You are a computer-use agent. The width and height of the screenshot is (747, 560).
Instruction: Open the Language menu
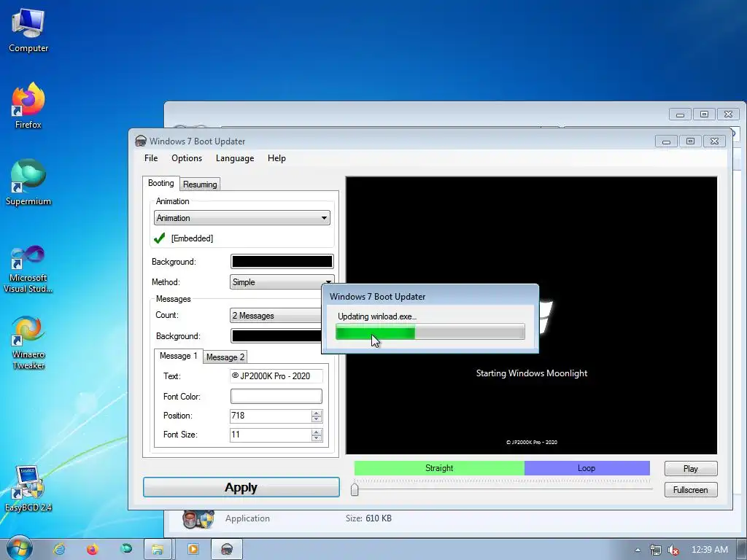pyautogui.click(x=235, y=158)
